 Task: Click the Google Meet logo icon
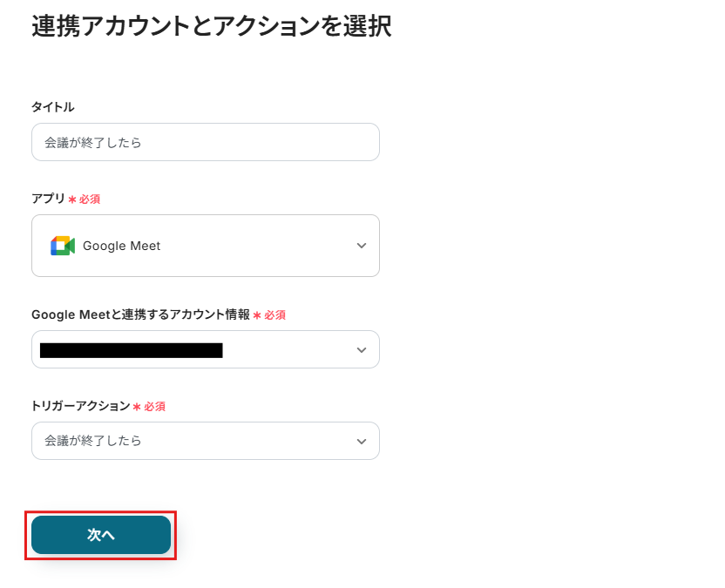tap(62, 246)
